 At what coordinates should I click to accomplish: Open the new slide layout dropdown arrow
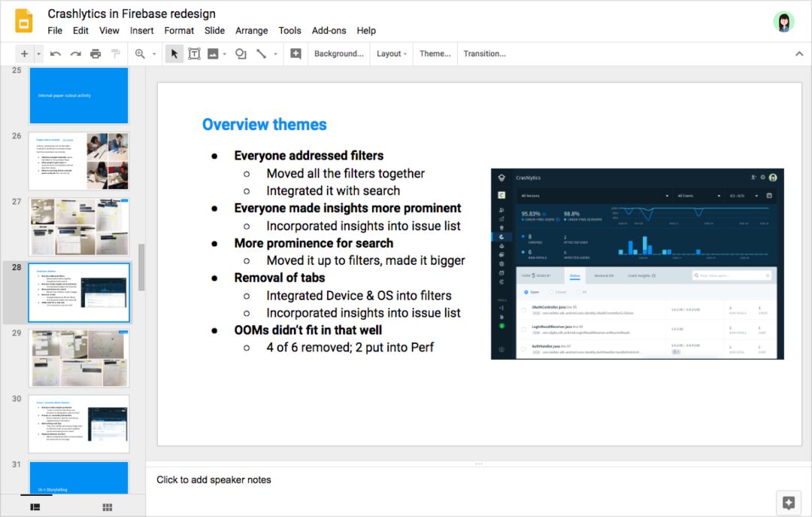pyautogui.click(x=39, y=53)
